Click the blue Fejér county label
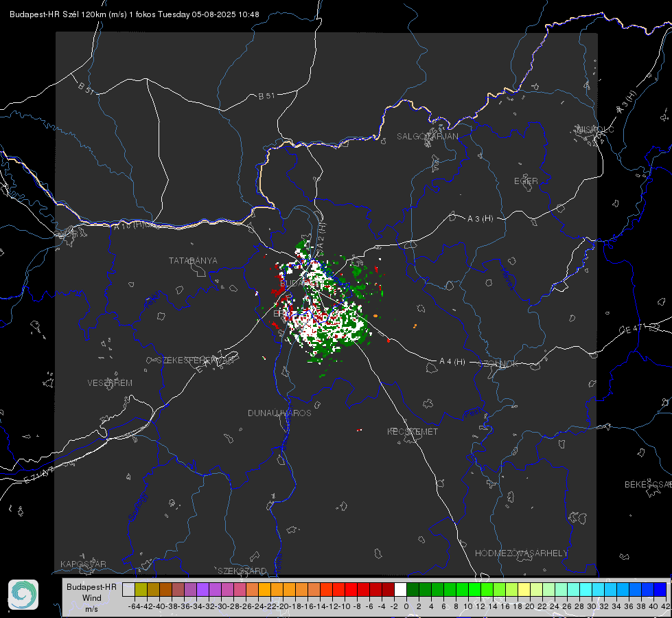The height and width of the screenshot is (618, 672). (x=154, y=300)
